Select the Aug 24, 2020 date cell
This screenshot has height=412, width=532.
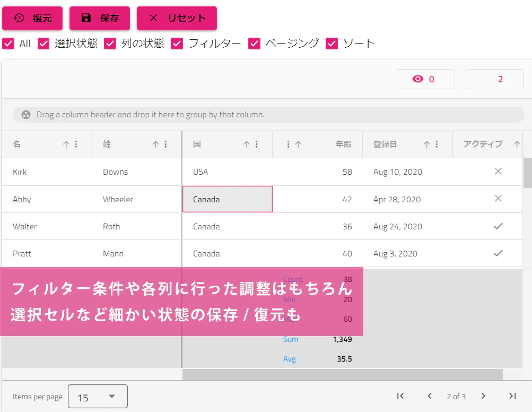[407, 226]
